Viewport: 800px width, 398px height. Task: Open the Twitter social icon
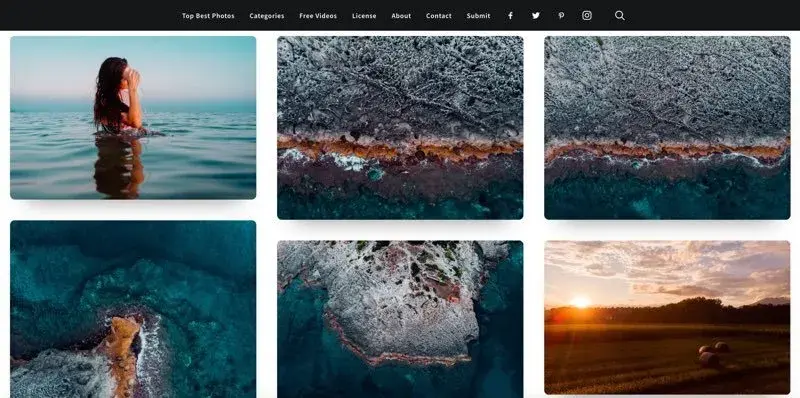point(536,16)
